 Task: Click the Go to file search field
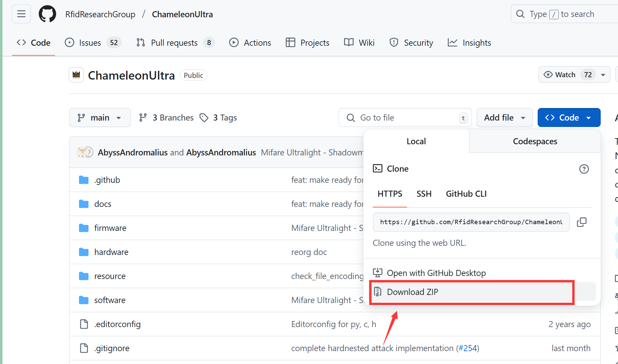(405, 117)
